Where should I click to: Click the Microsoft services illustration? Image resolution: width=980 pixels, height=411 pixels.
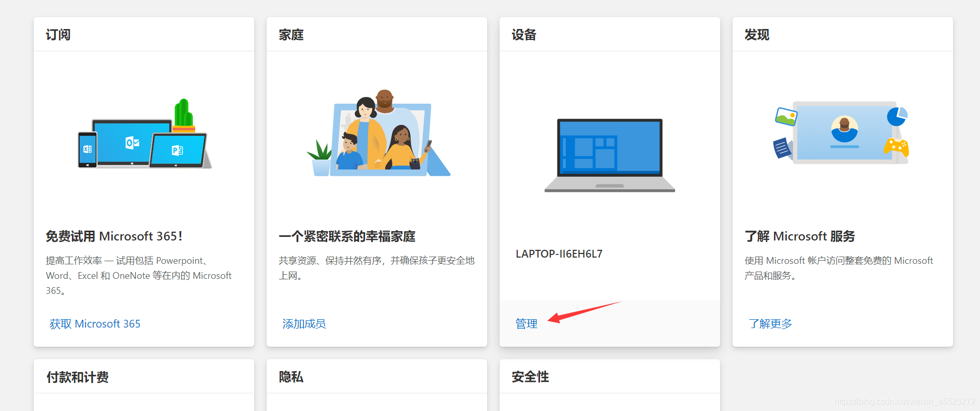tap(842, 133)
